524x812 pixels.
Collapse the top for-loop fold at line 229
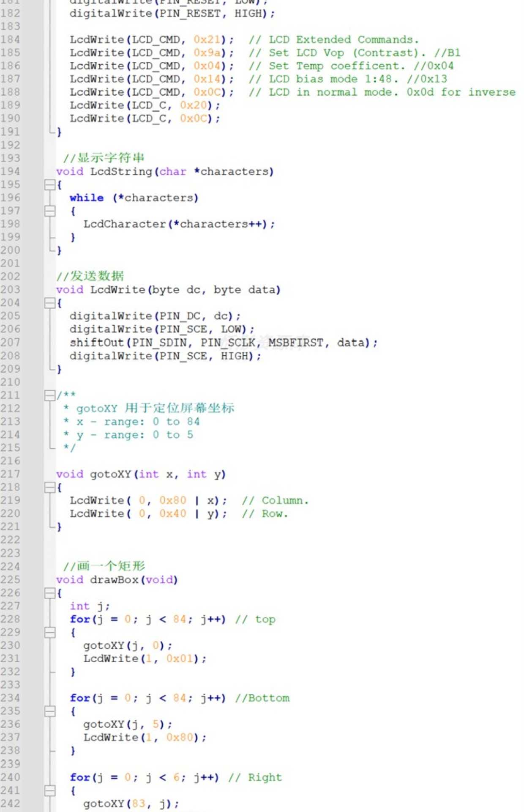pos(50,632)
